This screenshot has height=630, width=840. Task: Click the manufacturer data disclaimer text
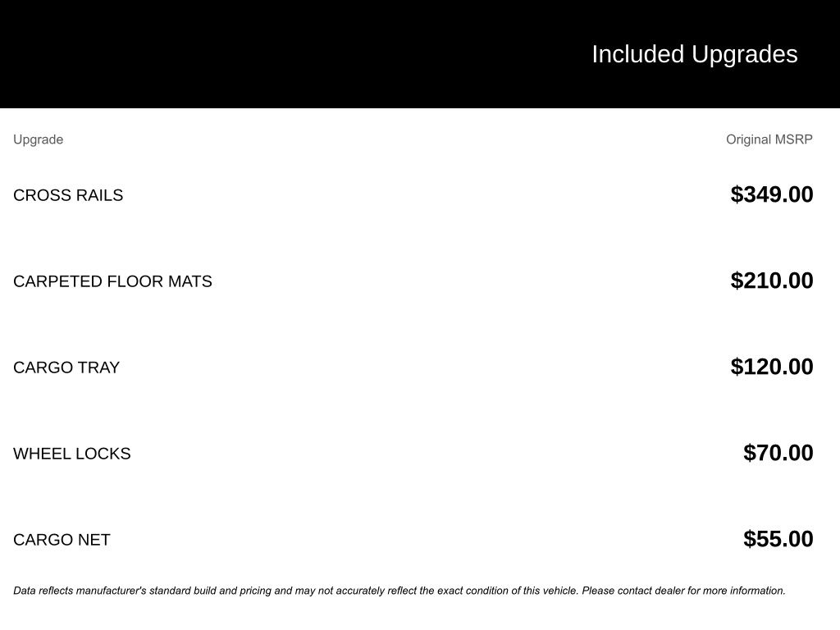point(399,591)
